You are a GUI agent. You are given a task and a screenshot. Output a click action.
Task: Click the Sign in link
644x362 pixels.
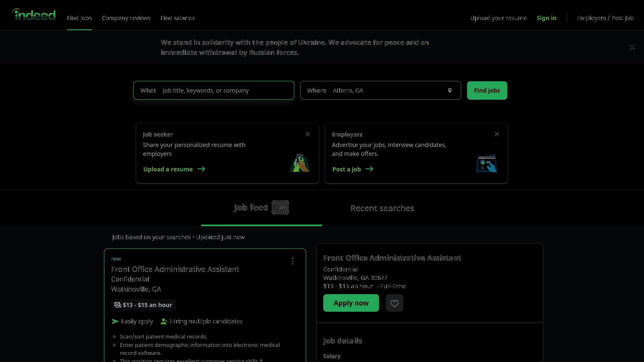click(546, 18)
